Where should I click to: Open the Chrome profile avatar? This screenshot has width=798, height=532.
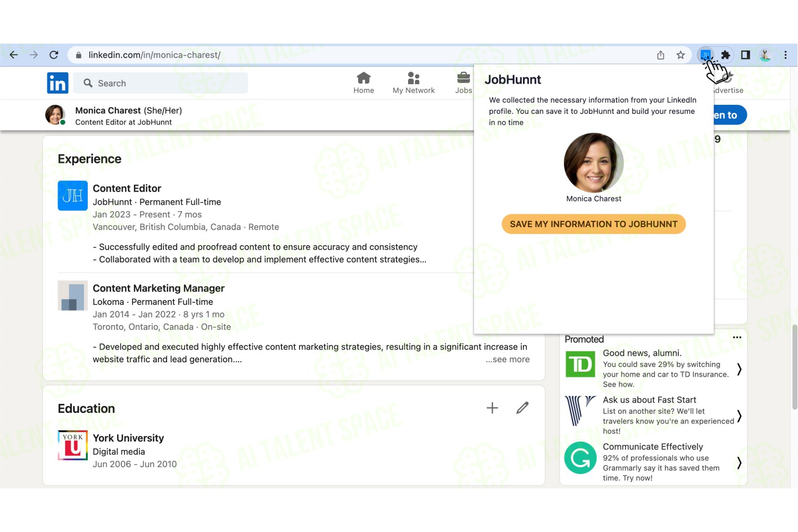click(766, 55)
